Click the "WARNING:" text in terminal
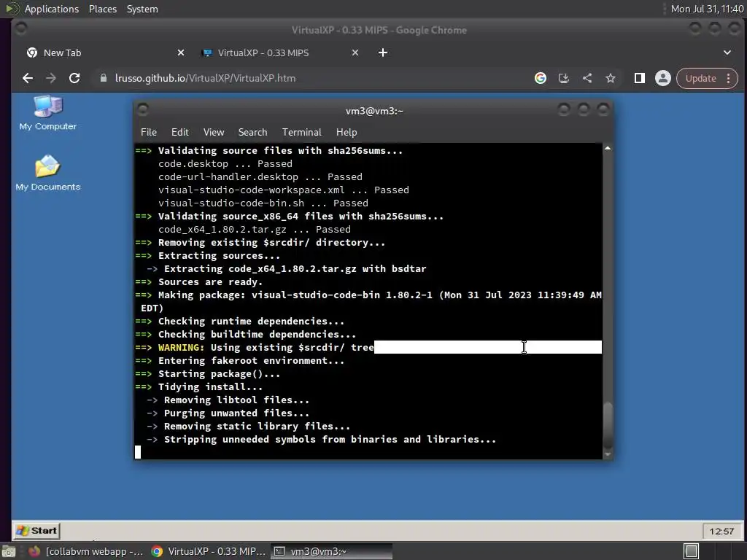The height and width of the screenshot is (560, 747). tap(181, 348)
